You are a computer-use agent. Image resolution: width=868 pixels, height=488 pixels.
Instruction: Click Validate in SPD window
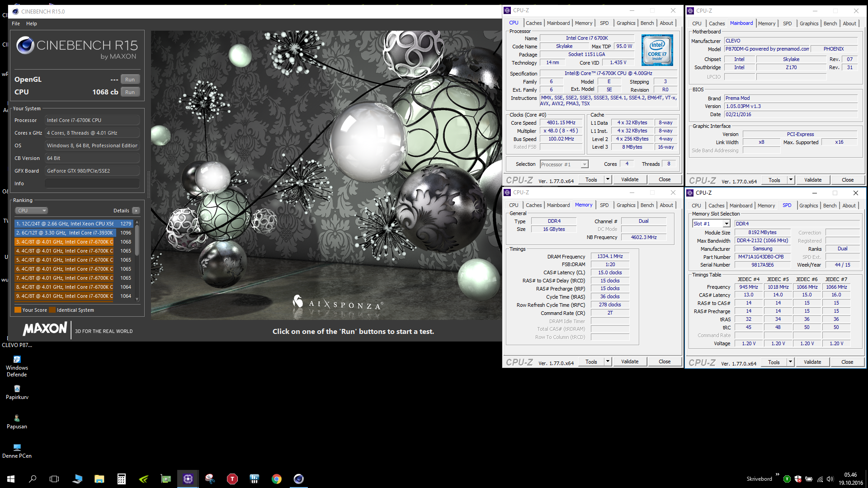(812, 362)
